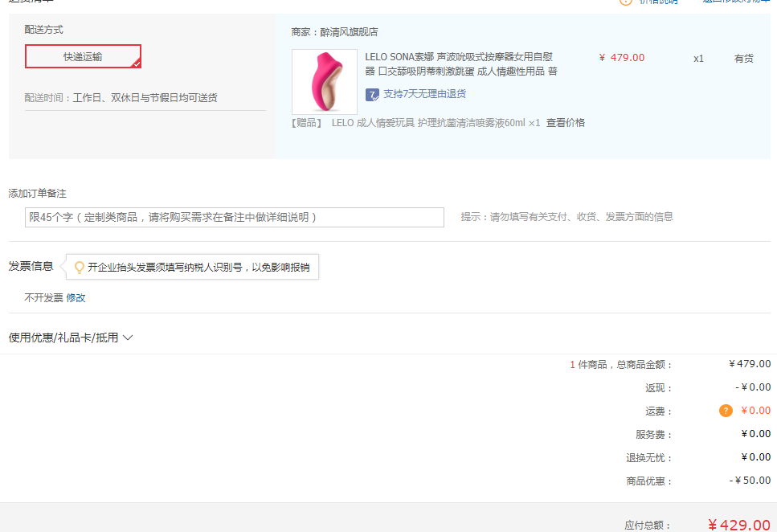
Task: Click the 商品优惠 -¥50.00 value
Action: pos(750,481)
